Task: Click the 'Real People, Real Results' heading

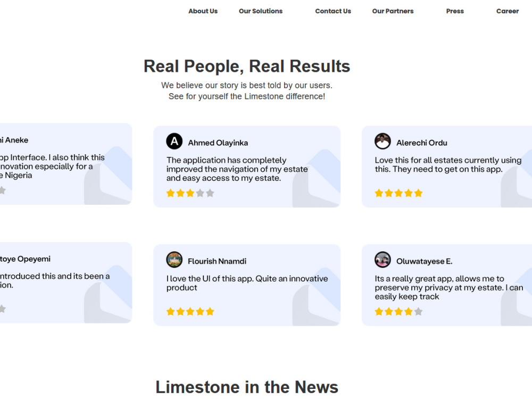Action: (x=247, y=66)
